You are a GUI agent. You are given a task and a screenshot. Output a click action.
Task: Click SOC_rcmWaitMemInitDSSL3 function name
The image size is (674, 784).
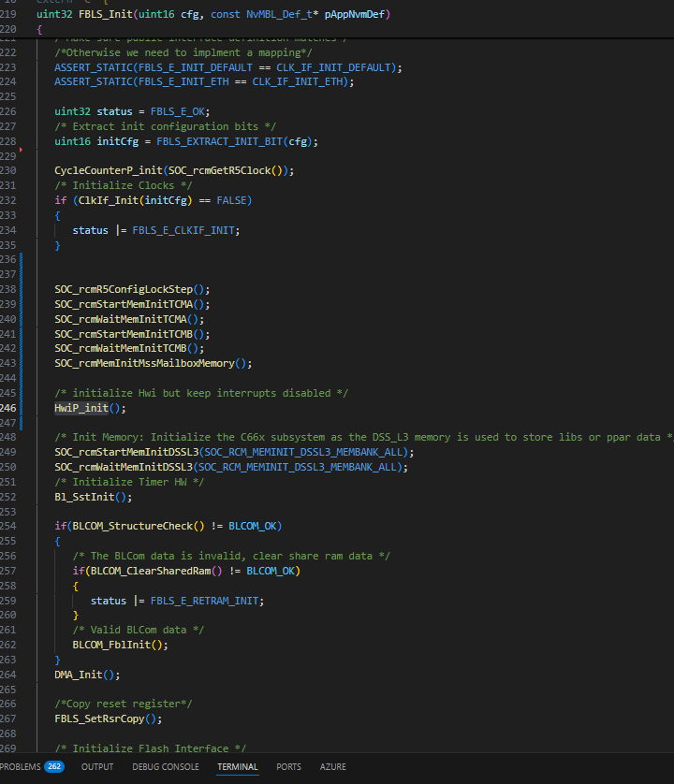pyautogui.click(x=123, y=467)
